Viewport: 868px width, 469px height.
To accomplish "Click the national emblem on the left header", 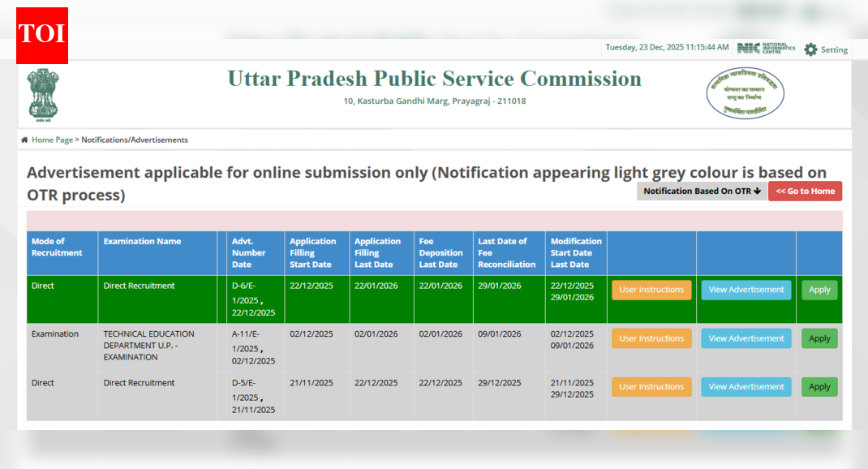I will tap(42, 93).
